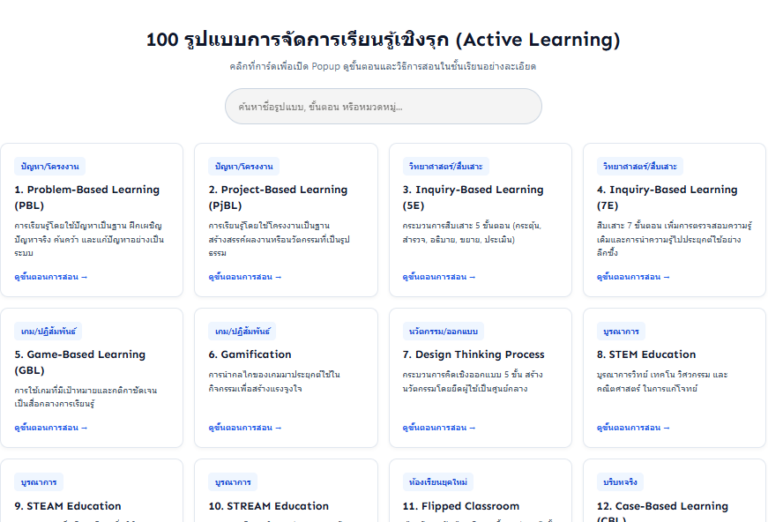Open the Design Thinking Process card

pyautogui.click(x=480, y=378)
